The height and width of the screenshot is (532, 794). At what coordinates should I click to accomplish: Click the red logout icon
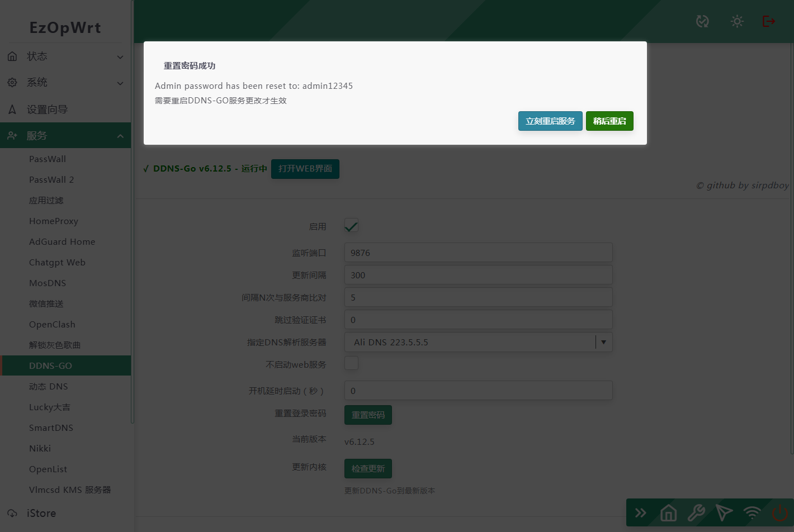pyautogui.click(x=769, y=21)
